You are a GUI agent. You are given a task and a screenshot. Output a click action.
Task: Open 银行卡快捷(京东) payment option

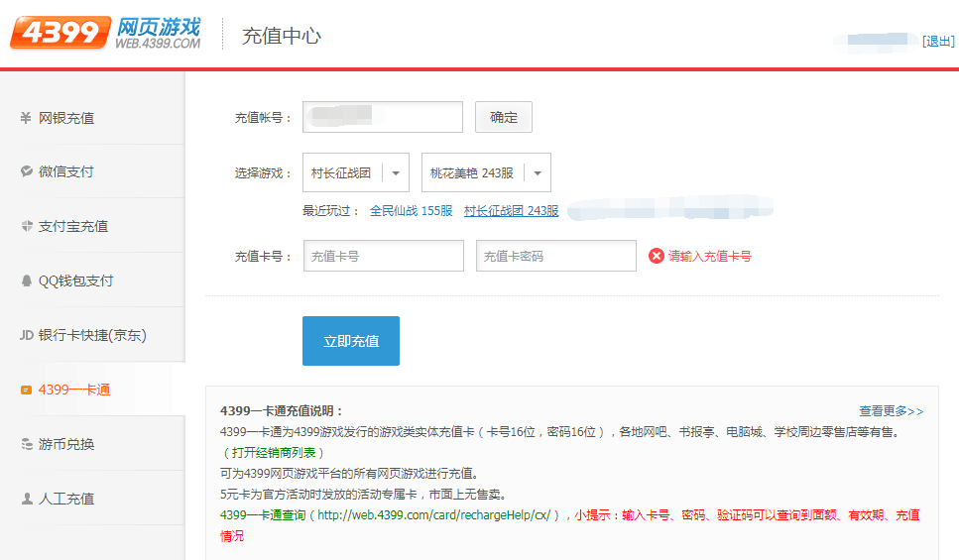tap(92, 334)
